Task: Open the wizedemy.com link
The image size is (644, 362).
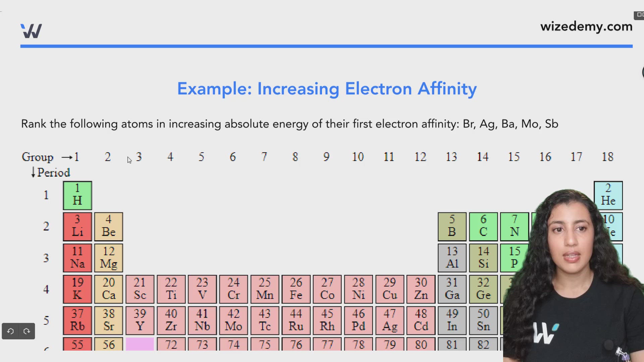Action: [586, 26]
